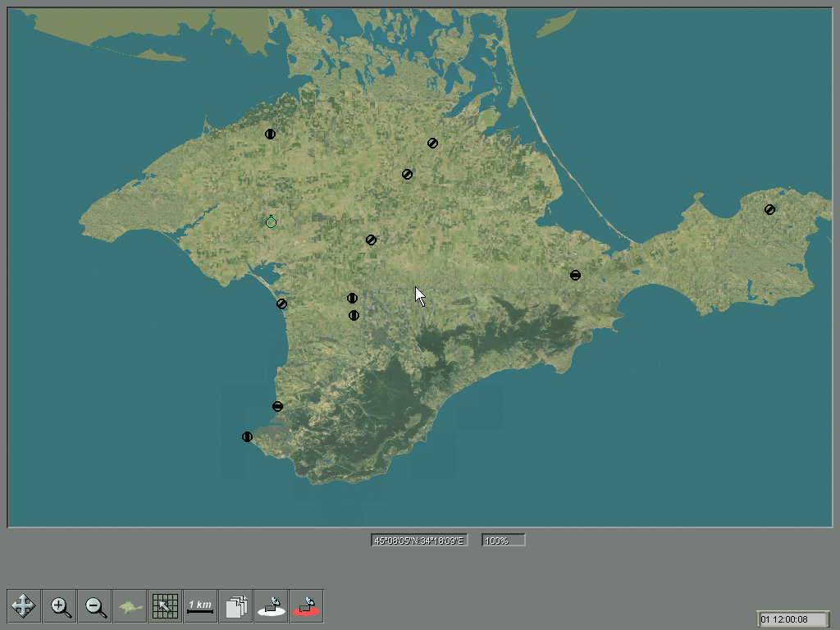Click the mission clock display
The image size is (840, 630).
793,619
